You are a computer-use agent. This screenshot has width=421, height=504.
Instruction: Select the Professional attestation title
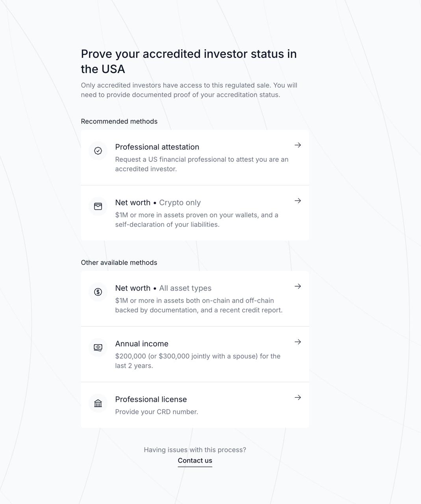coord(157,147)
